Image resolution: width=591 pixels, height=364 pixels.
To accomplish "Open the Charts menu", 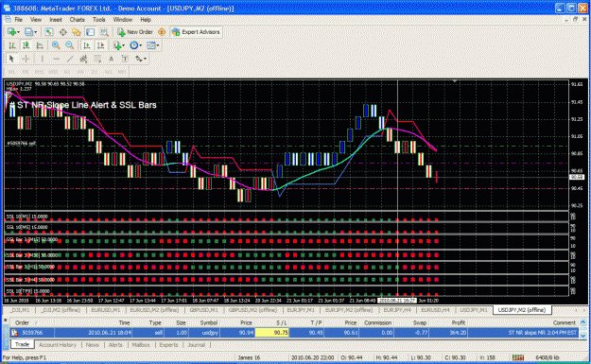I will tap(77, 20).
